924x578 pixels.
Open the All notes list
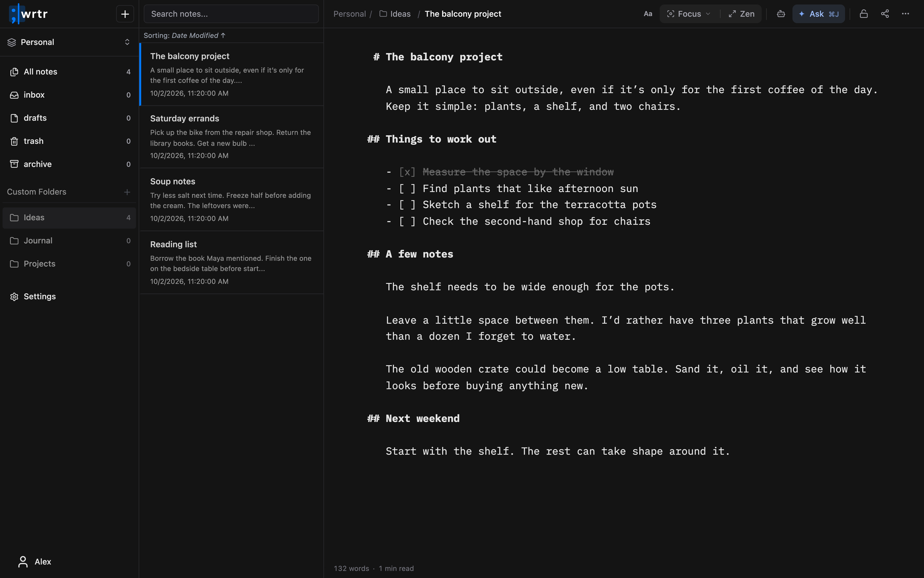(69, 72)
